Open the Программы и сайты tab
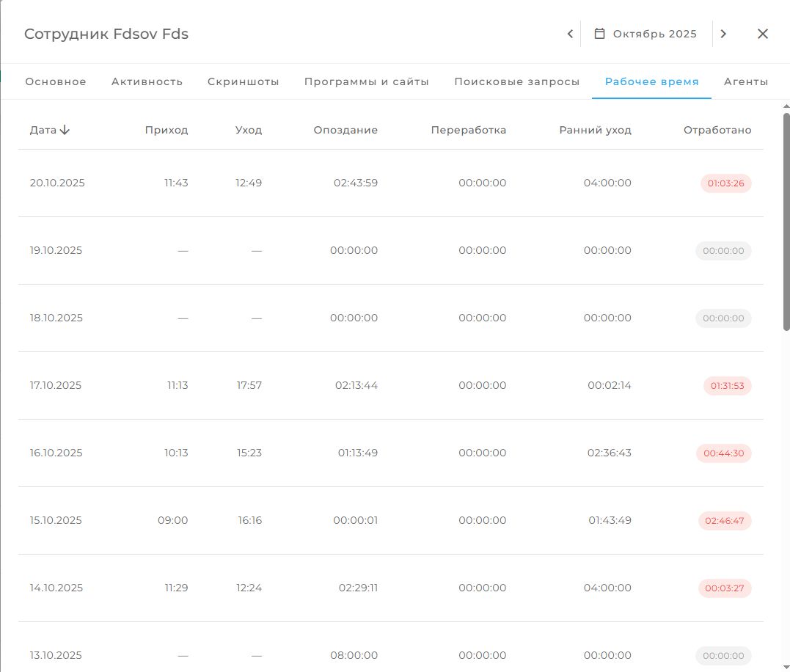The image size is (790, 672). tap(367, 81)
